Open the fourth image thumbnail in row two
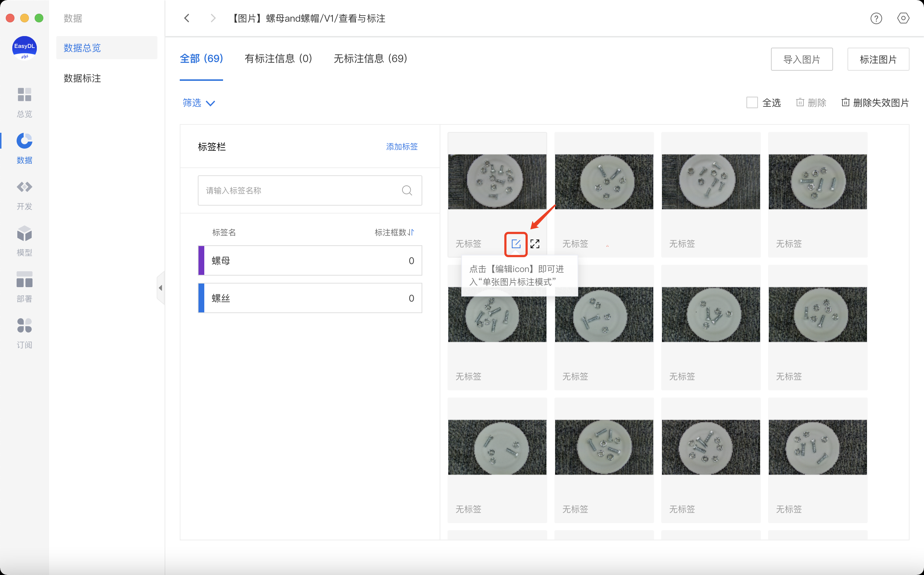924x575 pixels. tap(818, 315)
